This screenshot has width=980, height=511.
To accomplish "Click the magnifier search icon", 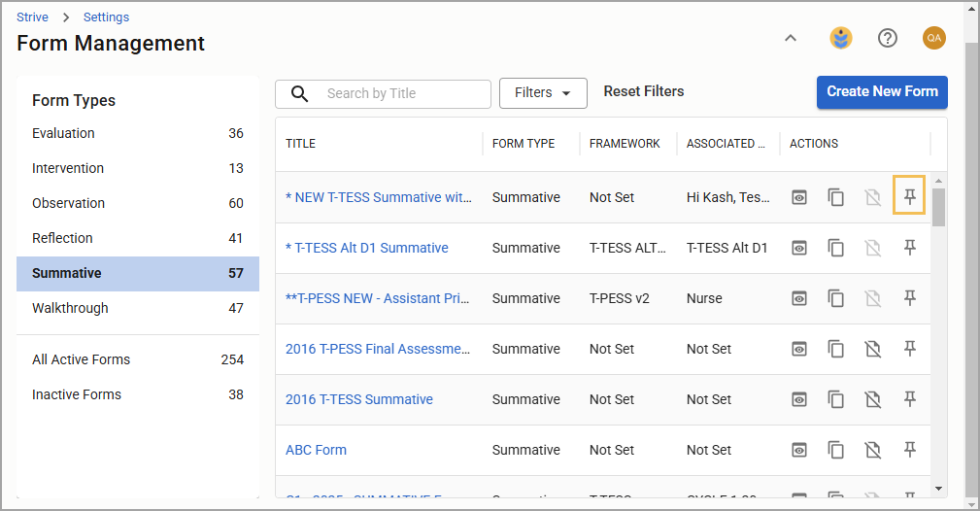I will 300,94.
